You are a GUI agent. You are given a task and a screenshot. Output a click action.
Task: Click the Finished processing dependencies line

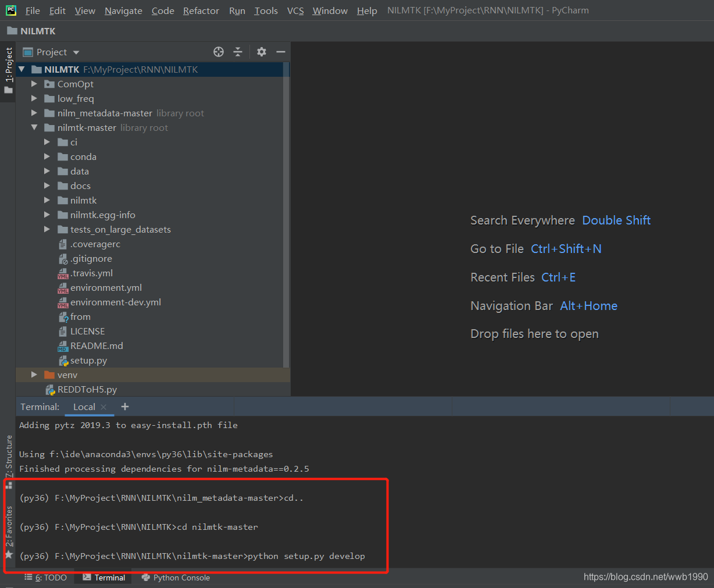click(x=164, y=469)
